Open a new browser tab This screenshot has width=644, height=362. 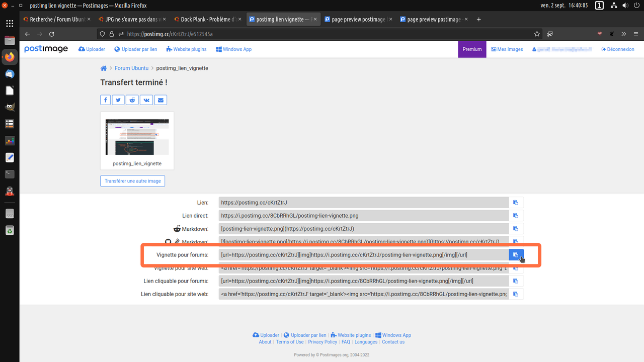[x=478, y=20]
